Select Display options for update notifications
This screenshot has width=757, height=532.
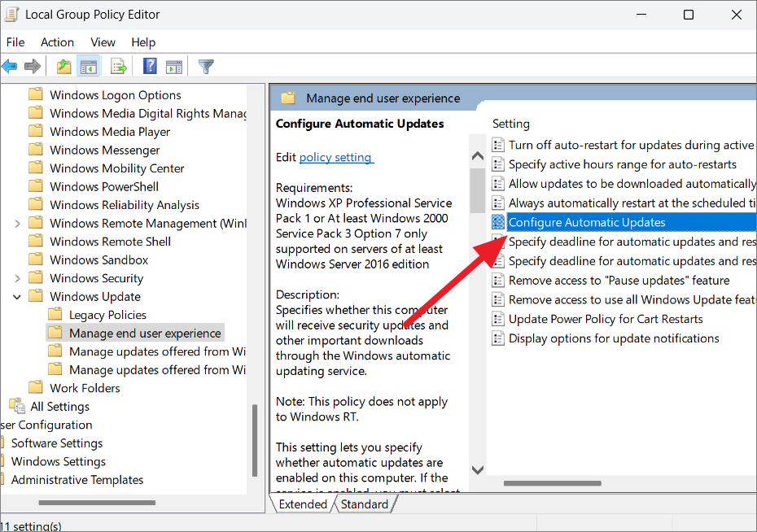coord(614,338)
